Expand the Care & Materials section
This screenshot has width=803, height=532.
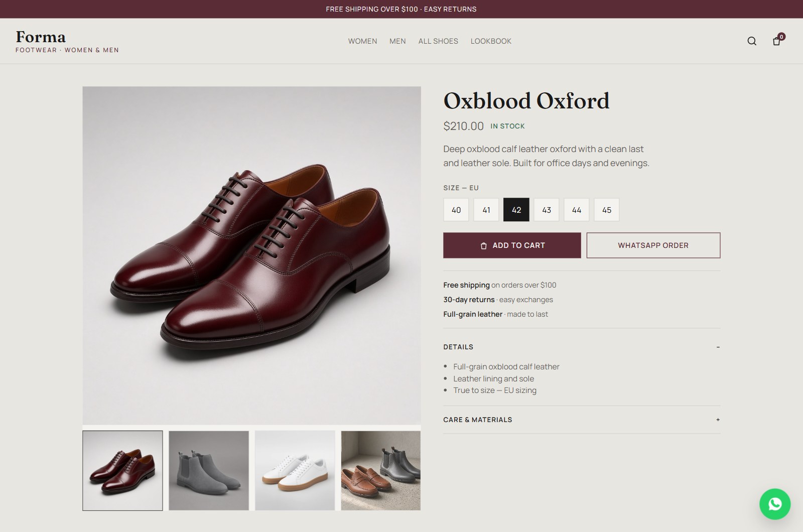click(x=582, y=420)
